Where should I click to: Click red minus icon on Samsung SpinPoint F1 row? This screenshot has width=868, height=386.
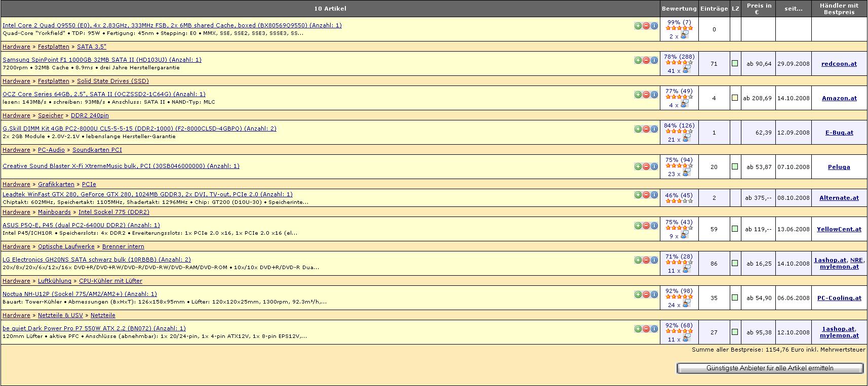tap(646, 60)
